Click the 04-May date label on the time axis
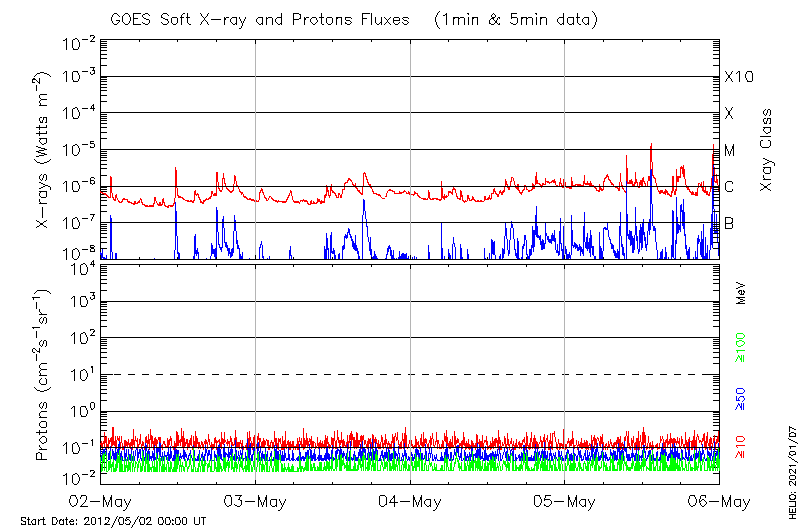 410,502
